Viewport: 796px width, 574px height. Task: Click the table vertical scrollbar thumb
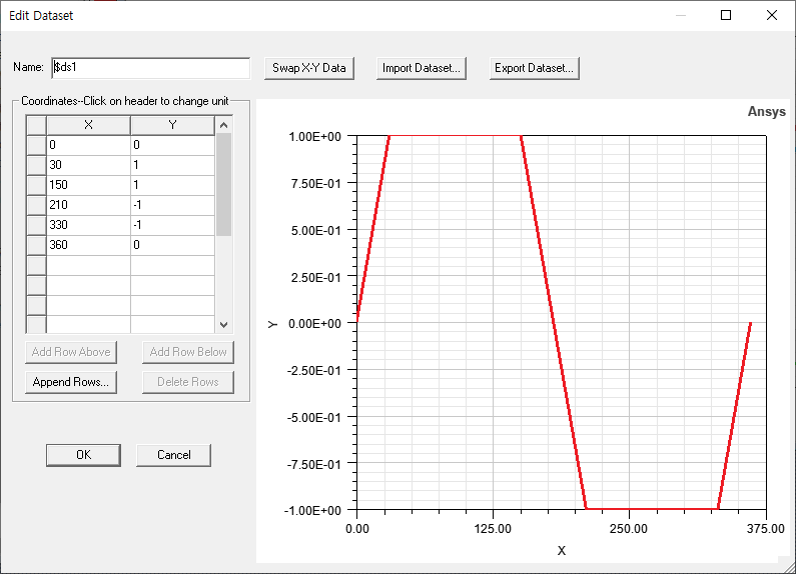point(223,185)
